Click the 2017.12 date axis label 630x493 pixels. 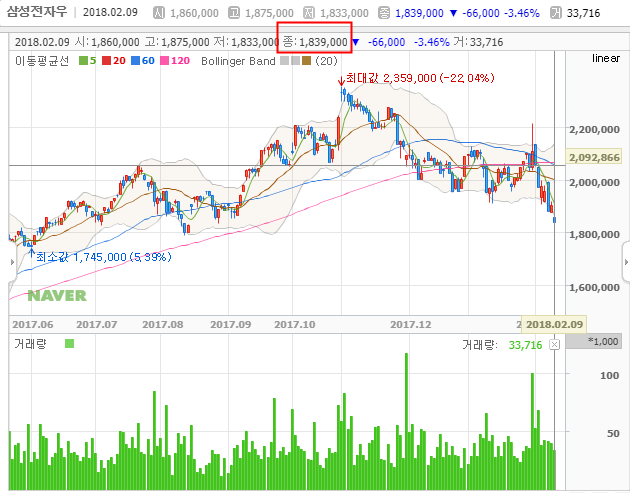[x=411, y=325]
